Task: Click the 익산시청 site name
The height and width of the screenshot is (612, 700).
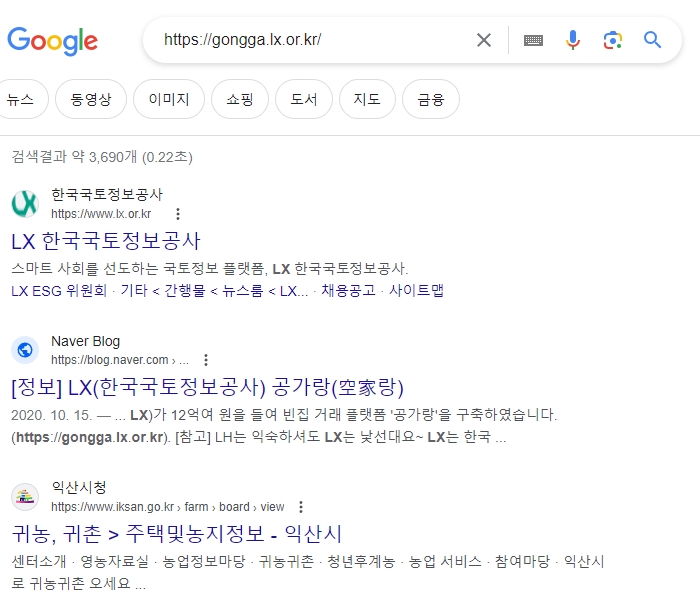Action: pos(79,487)
